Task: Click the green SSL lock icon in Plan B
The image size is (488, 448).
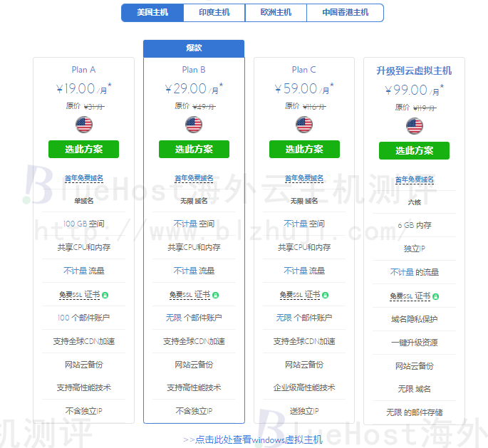Action: (x=215, y=295)
